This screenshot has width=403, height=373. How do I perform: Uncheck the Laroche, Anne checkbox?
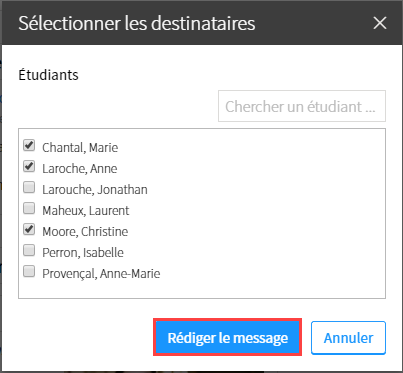click(x=29, y=166)
